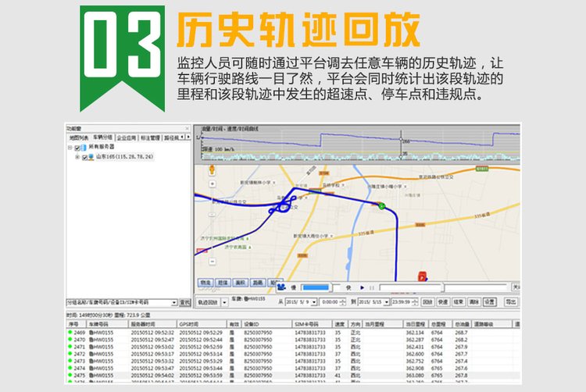
Task: Click the green status dot of row 2469
Action: click(70, 332)
